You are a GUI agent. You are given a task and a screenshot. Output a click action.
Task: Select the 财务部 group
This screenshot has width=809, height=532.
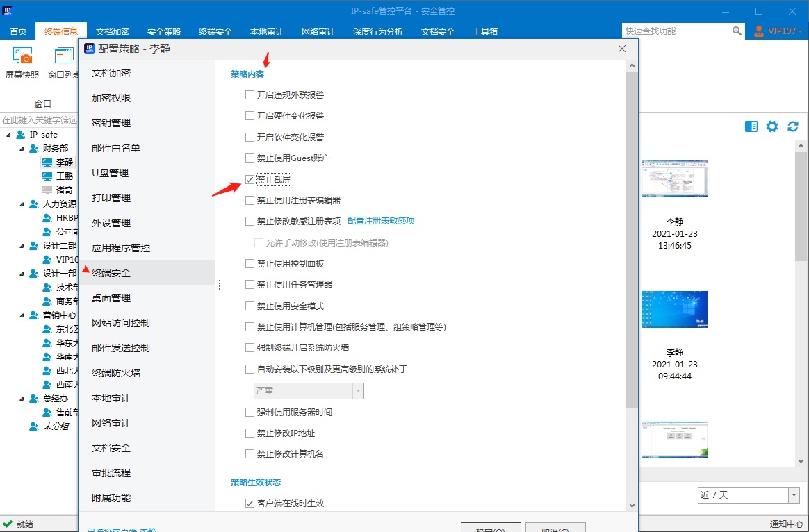coord(49,149)
